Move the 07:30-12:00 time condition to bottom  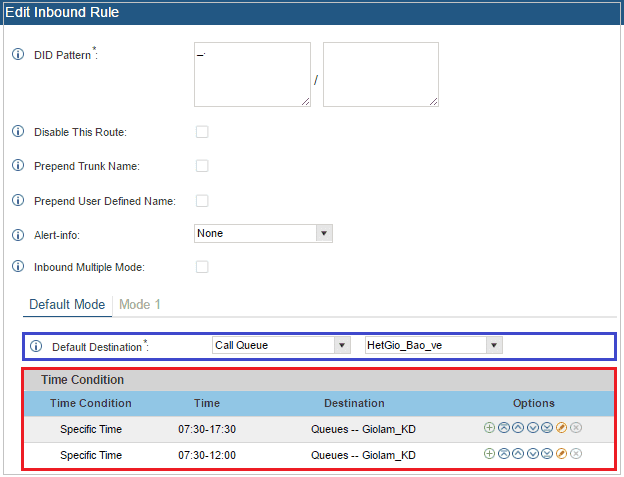click(x=547, y=454)
